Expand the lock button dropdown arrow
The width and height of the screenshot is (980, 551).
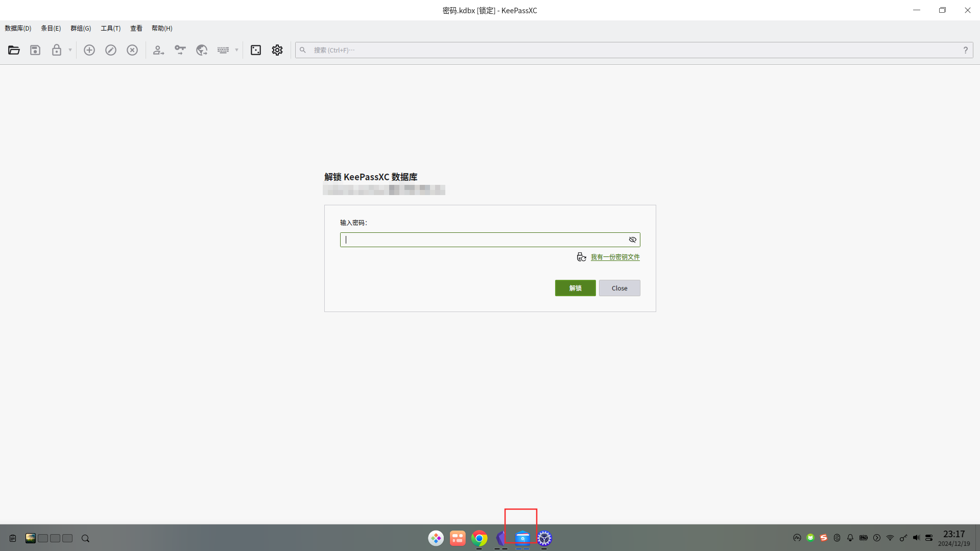click(x=70, y=50)
